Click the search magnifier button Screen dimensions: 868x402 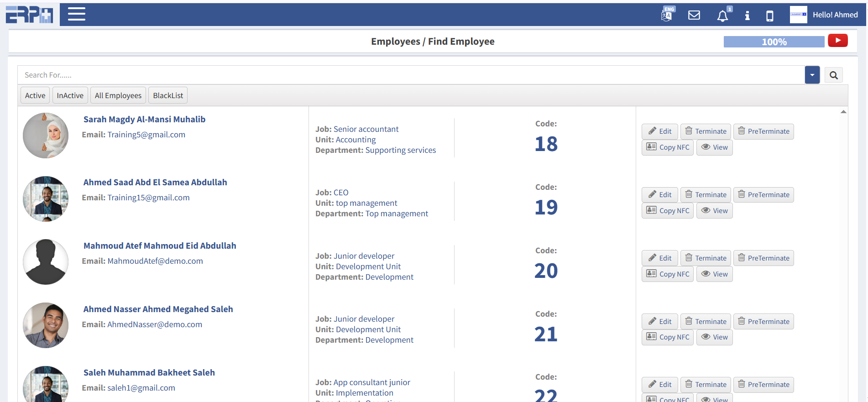pyautogui.click(x=833, y=75)
